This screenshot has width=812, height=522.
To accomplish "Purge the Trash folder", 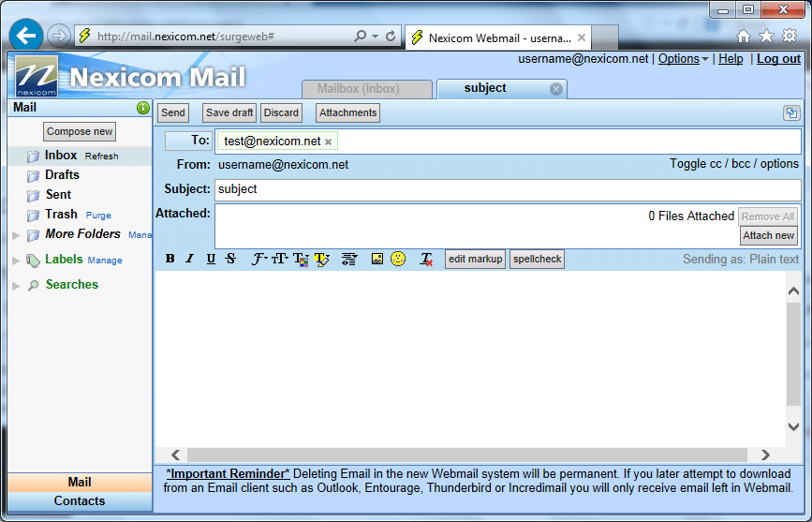I will coord(98,216).
